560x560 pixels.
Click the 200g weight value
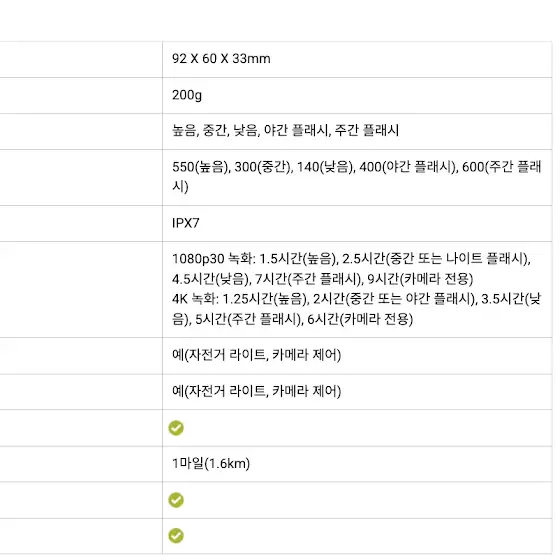click(x=187, y=95)
